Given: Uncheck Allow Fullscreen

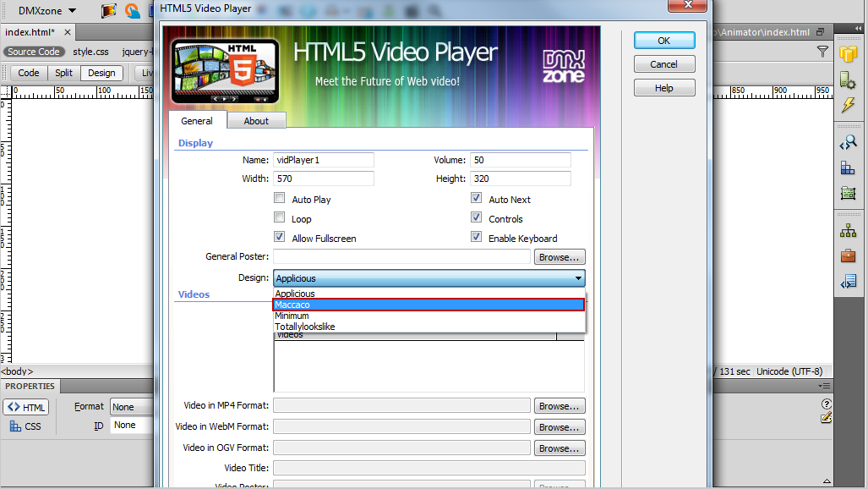Looking at the screenshot, I should [280, 237].
